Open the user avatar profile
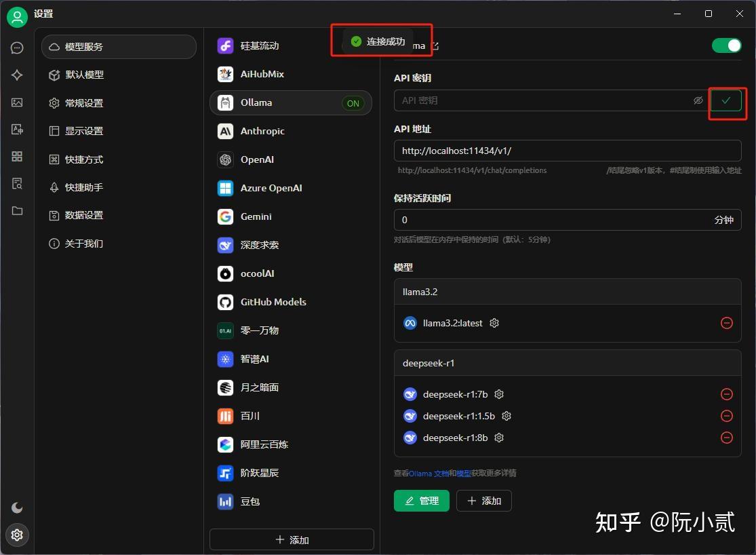 click(17, 18)
